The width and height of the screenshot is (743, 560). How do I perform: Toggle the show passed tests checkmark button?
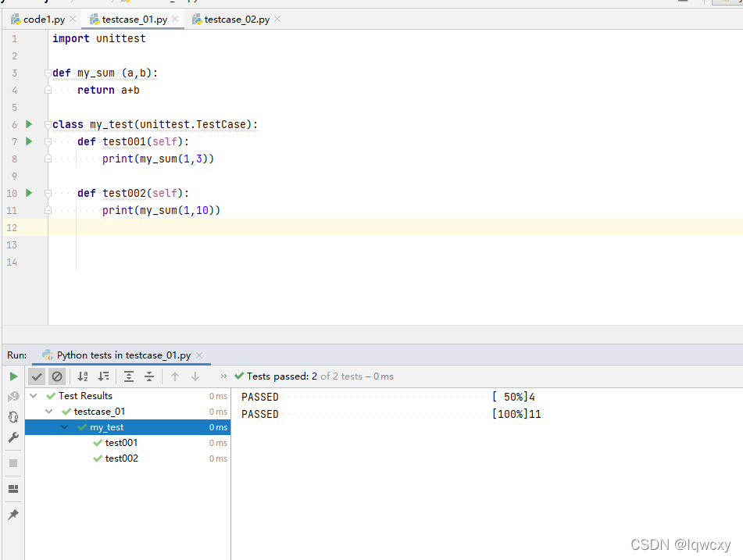pos(37,376)
